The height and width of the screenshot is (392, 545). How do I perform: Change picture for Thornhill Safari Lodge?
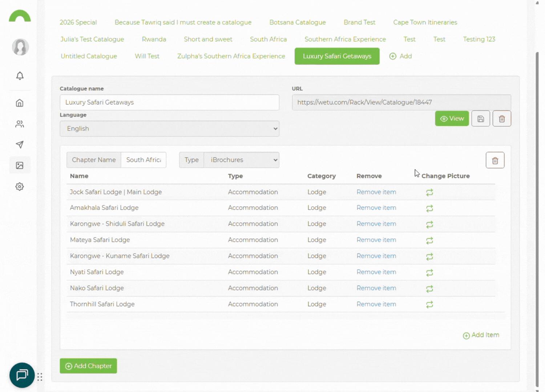429,305
